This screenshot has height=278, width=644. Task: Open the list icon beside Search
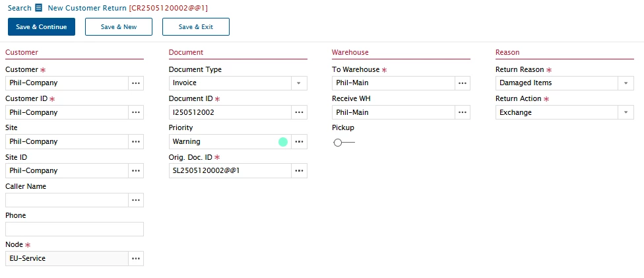click(38, 8)
